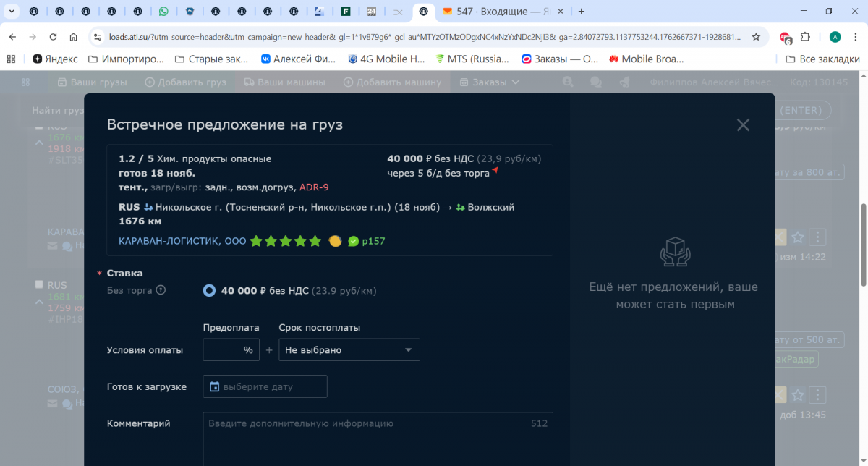Click the gold coin badge after the stars
Viewport: 868px width, 466px height.
tap(335, 241)
